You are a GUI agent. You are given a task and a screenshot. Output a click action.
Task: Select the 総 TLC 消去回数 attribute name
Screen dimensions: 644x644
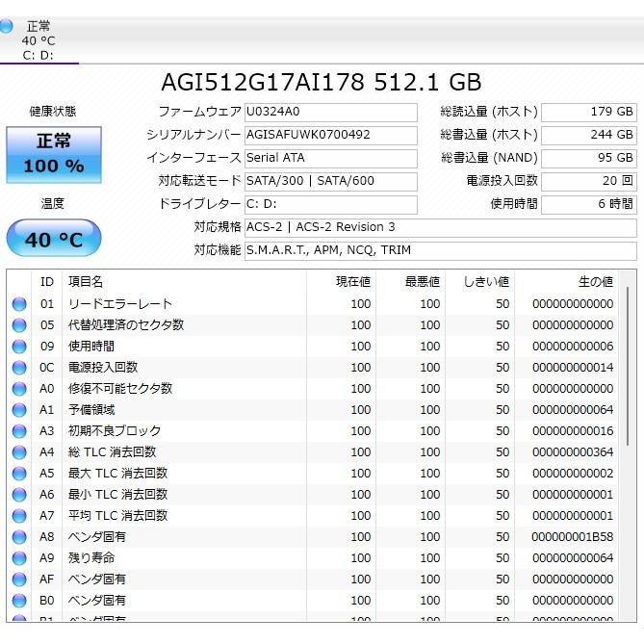click(112, 452)
